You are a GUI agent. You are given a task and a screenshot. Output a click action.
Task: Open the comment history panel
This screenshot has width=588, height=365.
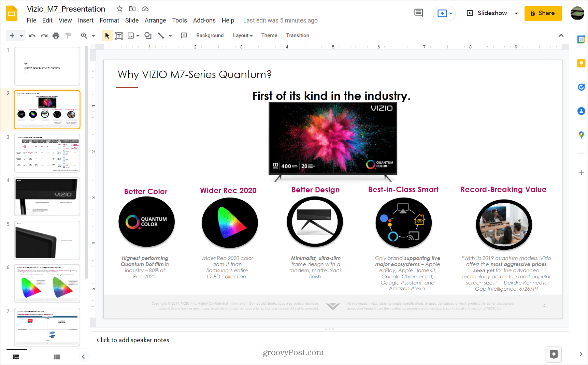(x=418, y=13)
